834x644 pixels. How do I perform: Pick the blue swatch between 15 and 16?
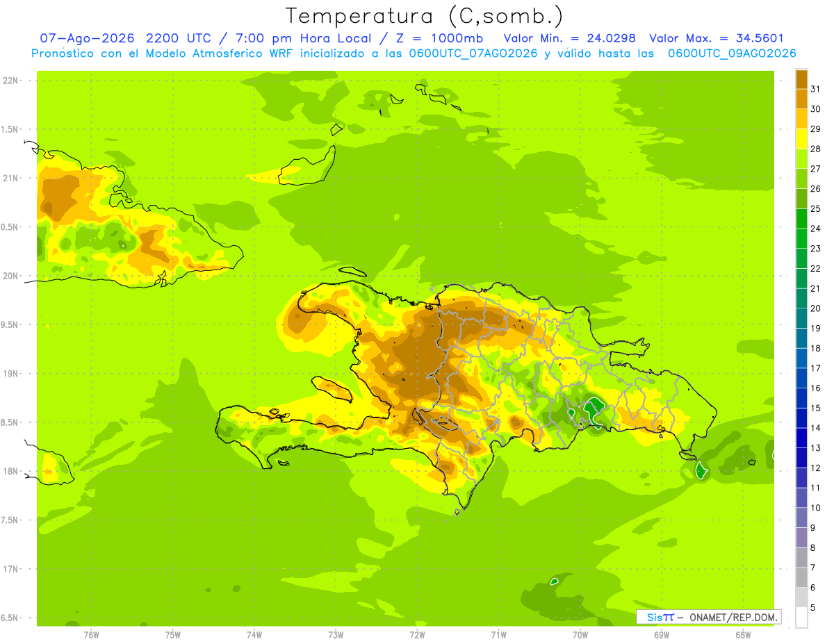[x=801, y=398]
